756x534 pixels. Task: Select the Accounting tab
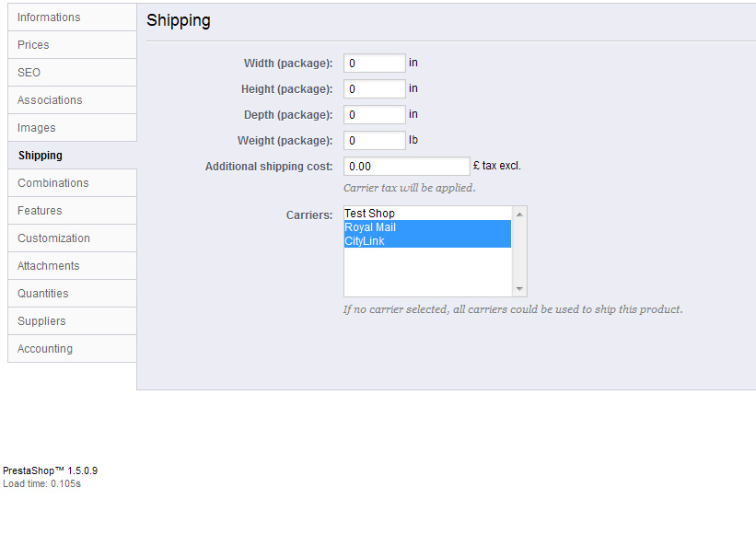(73, 348)
